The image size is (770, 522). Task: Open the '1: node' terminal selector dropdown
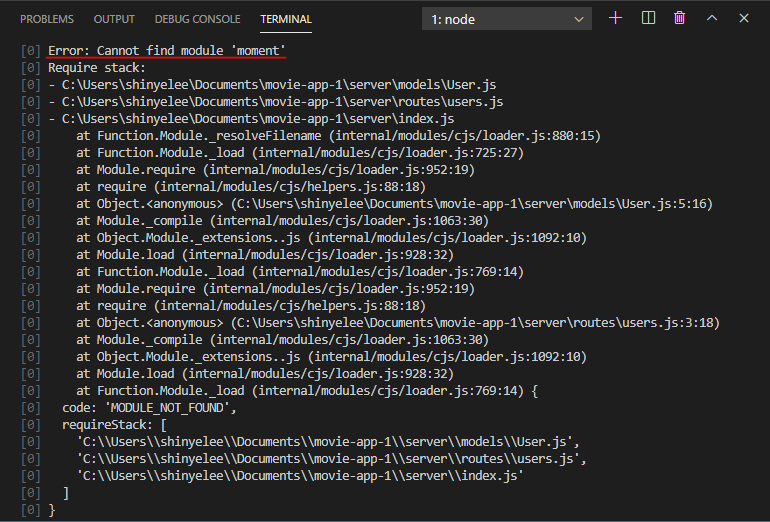point(507,19)
